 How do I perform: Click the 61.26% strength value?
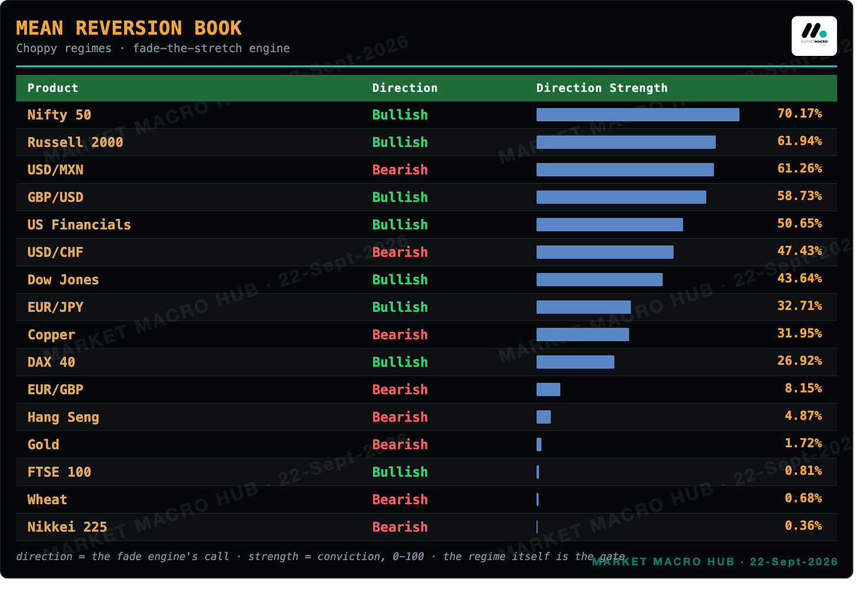point(799,169)
